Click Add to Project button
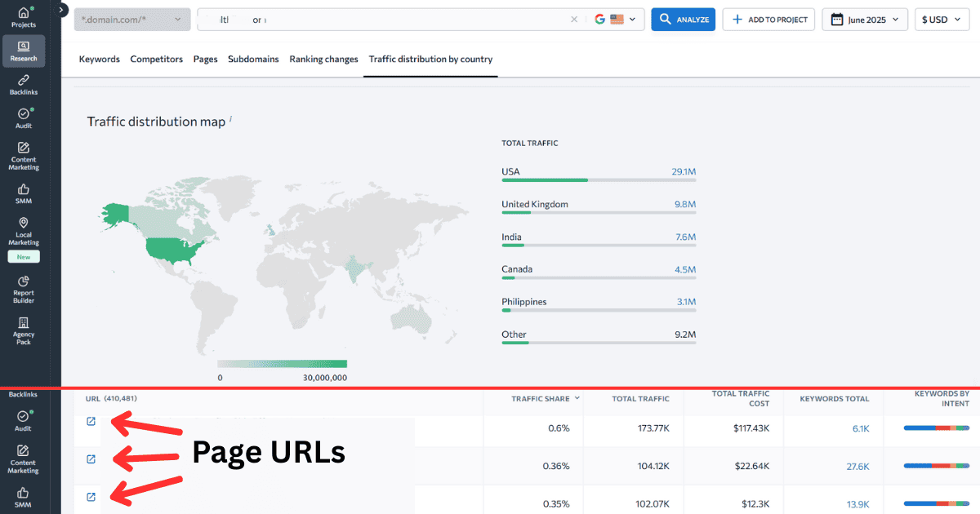980x514 pixels. 768,20
